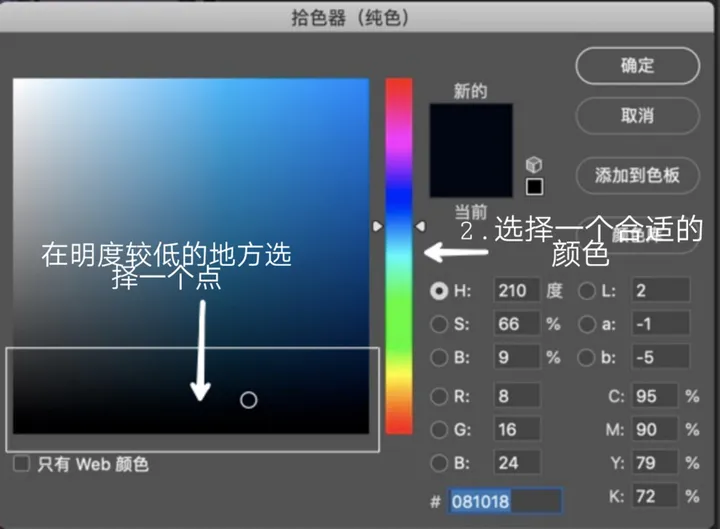
Task: Click the K field showing 72
Action: coord(654,496)
